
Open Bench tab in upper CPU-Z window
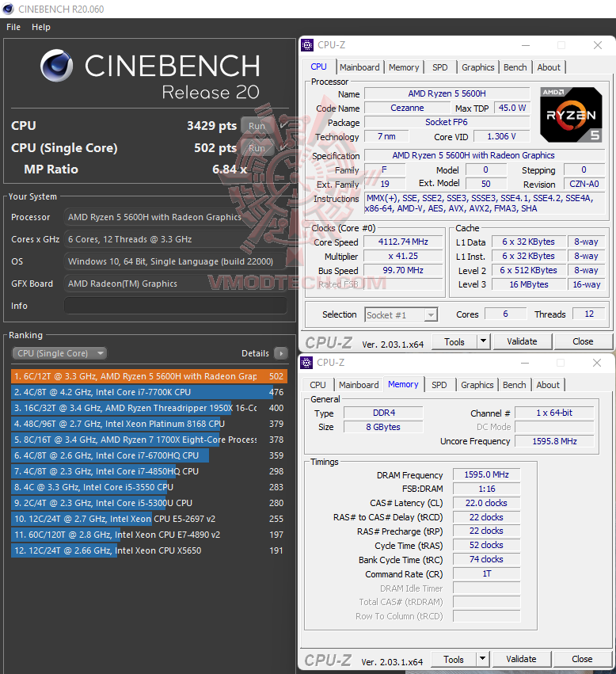pos(515,67)
